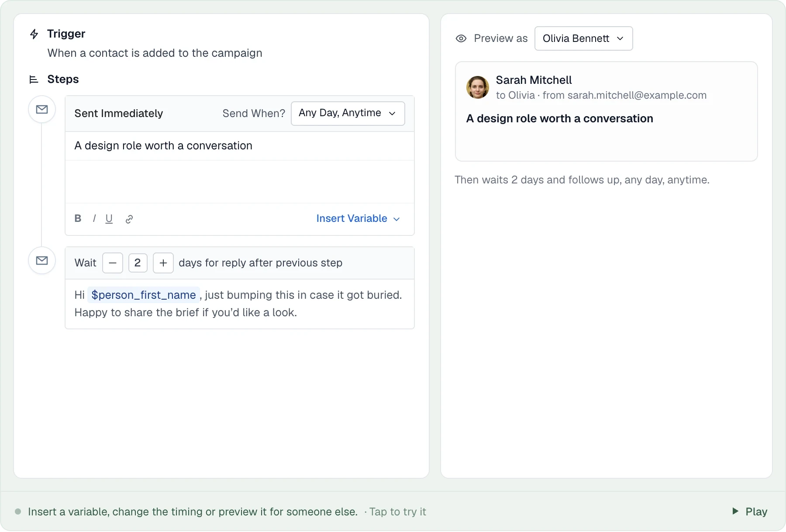Click 'Tap to try it' text

click(x=397, y=511)
